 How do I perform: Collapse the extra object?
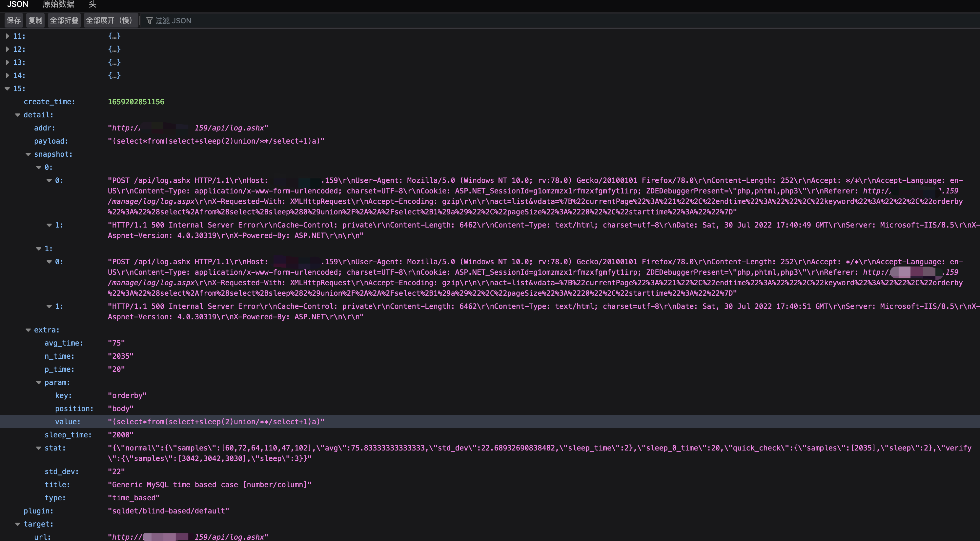tap(28, 330)
